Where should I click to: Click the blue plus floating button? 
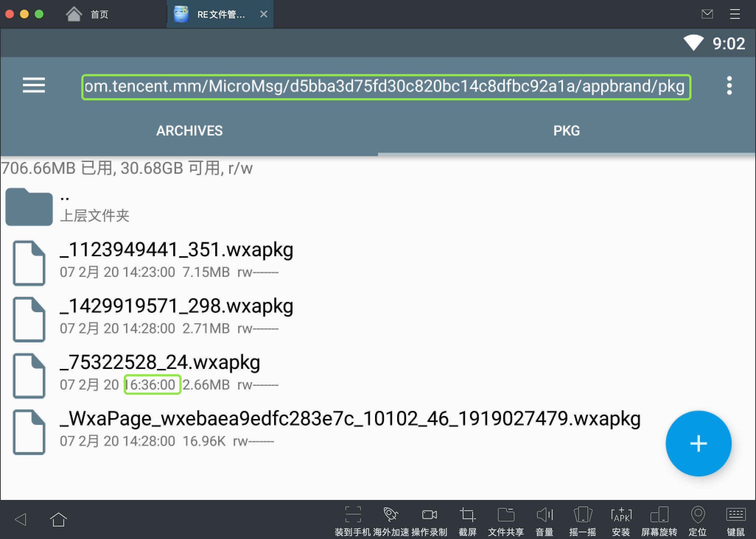click(698, 444)
